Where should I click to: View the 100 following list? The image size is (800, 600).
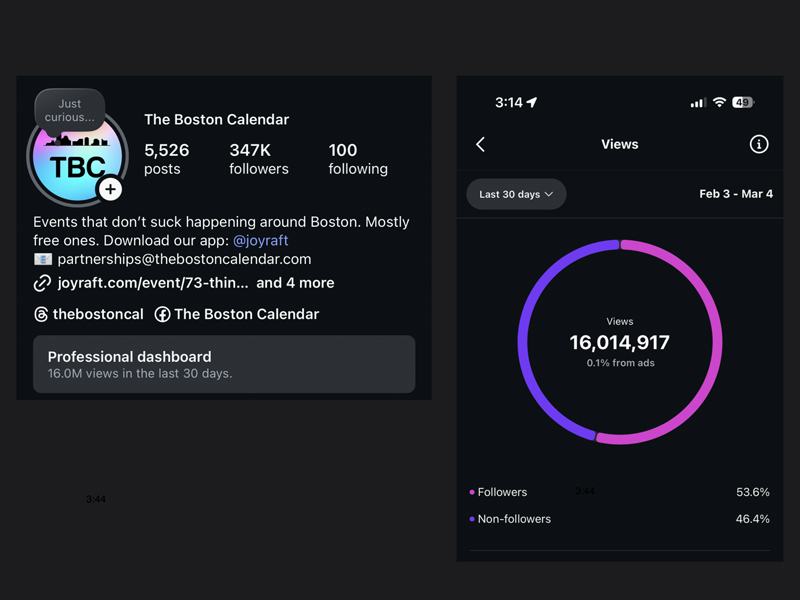point(357,159)
